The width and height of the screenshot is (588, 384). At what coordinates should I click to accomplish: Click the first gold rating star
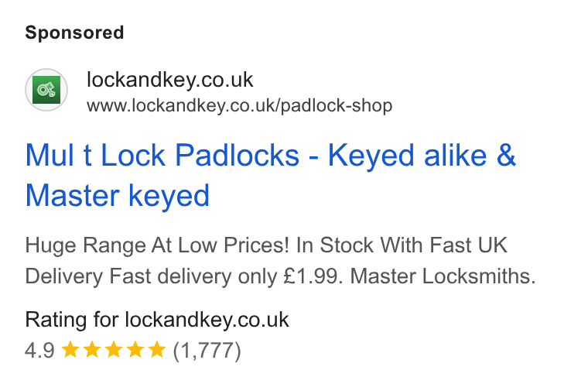coord(70,349)
